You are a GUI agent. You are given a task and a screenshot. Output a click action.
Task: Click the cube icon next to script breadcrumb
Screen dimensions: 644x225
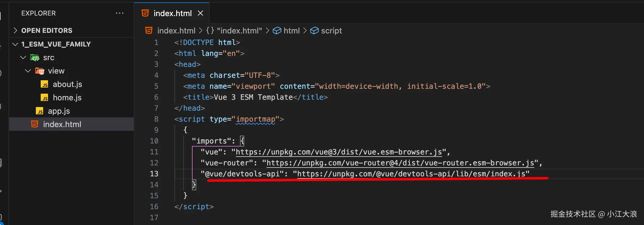[x=314, y=31]
